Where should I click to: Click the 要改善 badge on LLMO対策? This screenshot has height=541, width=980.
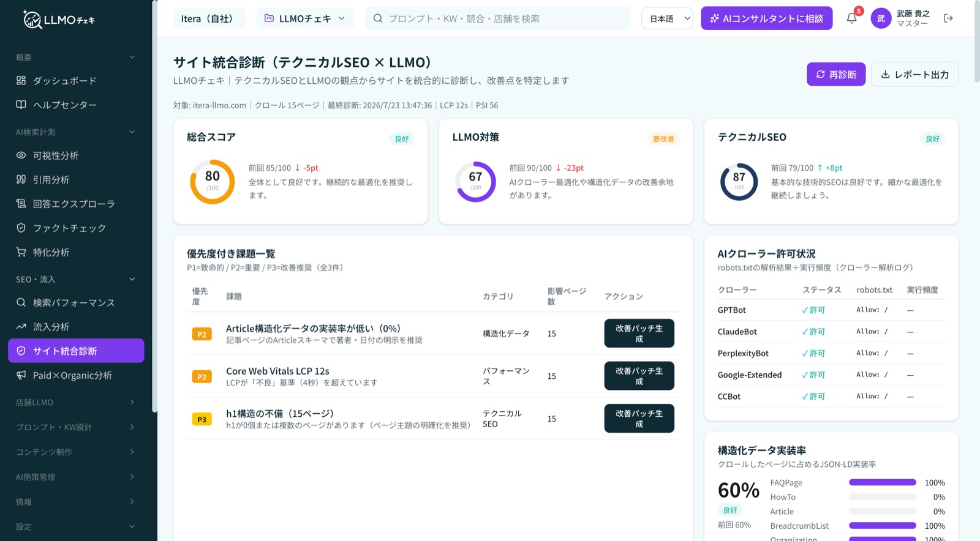[663, 139]
